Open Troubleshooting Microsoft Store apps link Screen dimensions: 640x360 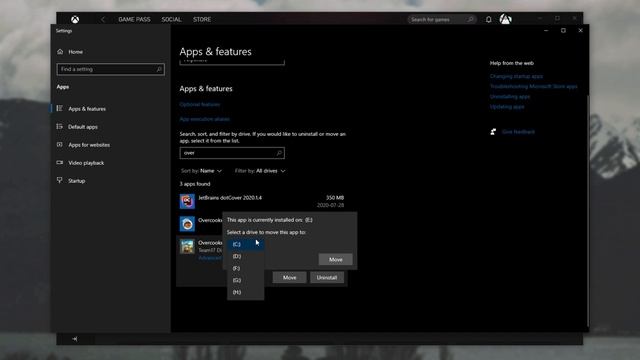pyautogui.click(x=533, y=87)
